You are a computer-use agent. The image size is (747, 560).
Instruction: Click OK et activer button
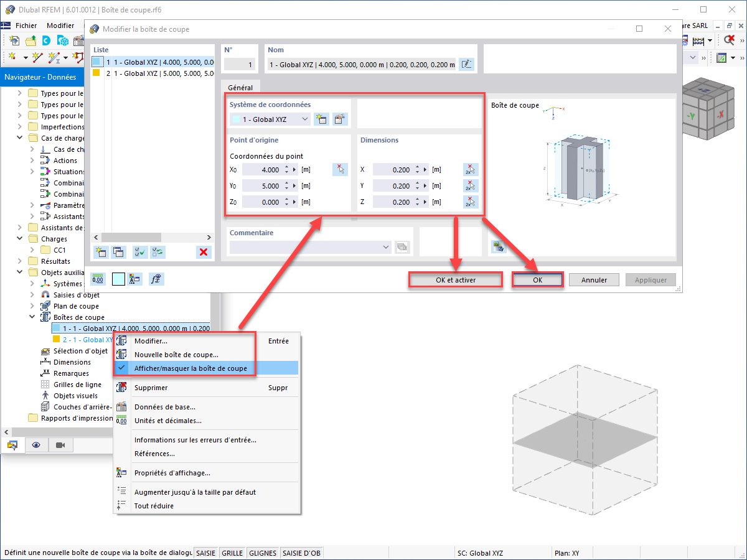pos(455,280)
